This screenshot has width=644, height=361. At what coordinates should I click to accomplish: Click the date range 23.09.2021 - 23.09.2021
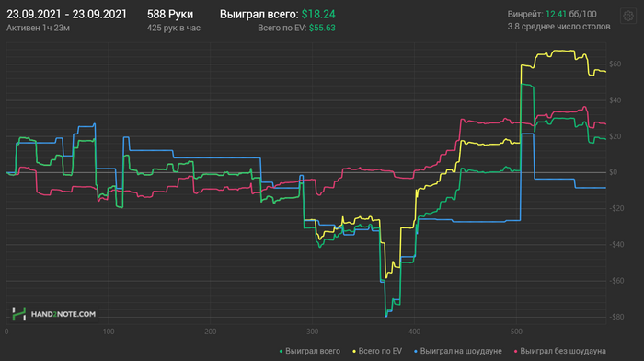pos(67,15)
